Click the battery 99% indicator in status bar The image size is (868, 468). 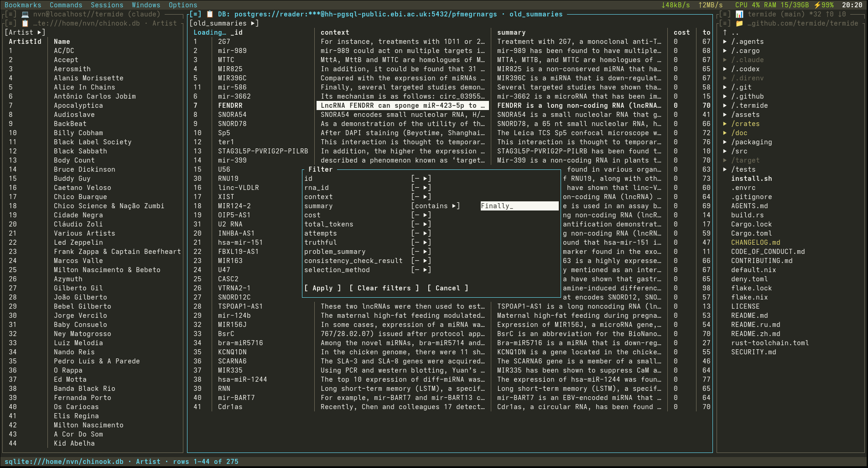point(824,5)
